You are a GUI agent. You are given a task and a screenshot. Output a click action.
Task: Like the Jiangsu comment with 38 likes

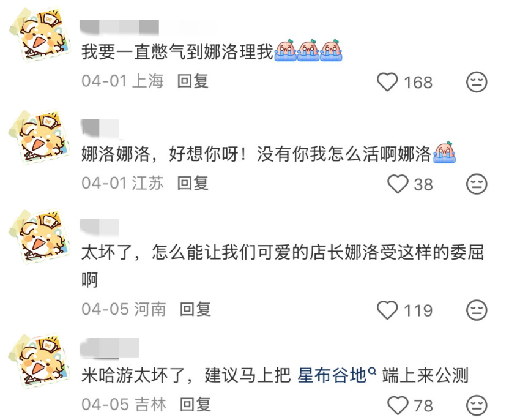398,184
